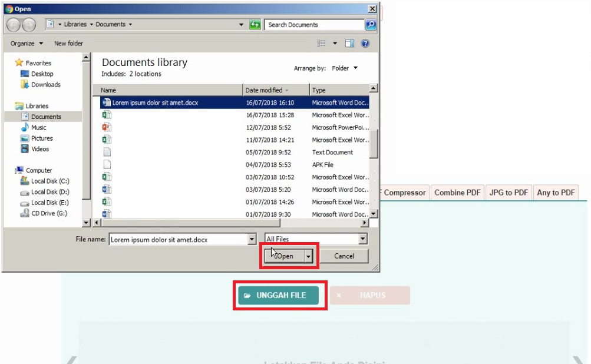Click the UNGGAH FILE button on webpage

click(x=279, y=296)
